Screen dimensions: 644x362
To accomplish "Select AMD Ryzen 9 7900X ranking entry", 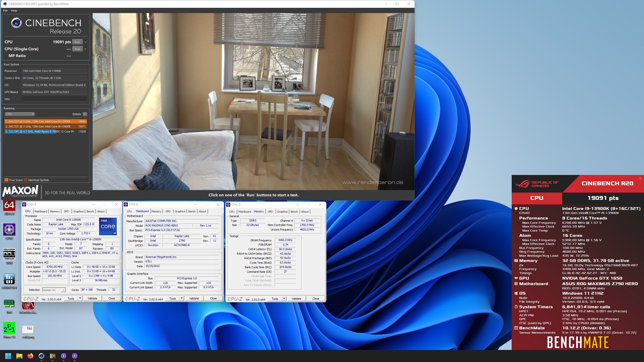I will 46,131.
